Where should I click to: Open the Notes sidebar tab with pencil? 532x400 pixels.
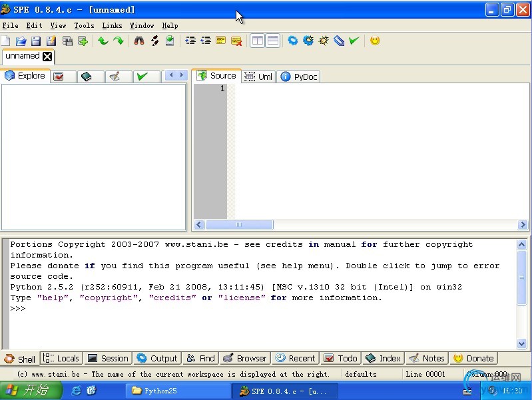point(119,77)
